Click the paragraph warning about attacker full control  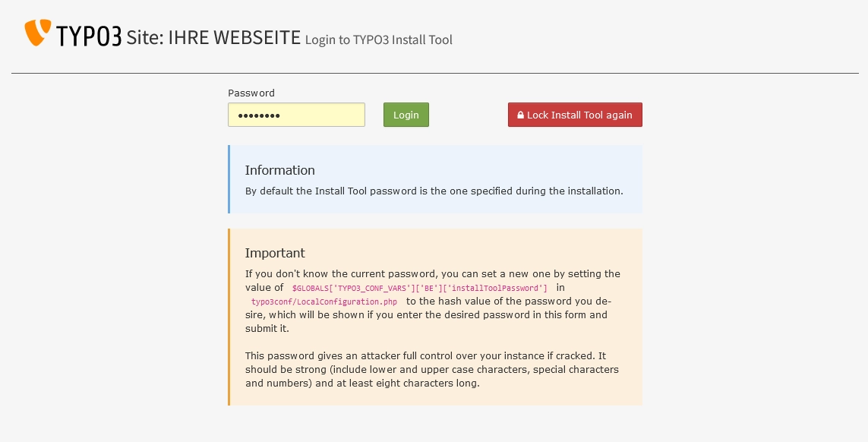tap(432, 369)
